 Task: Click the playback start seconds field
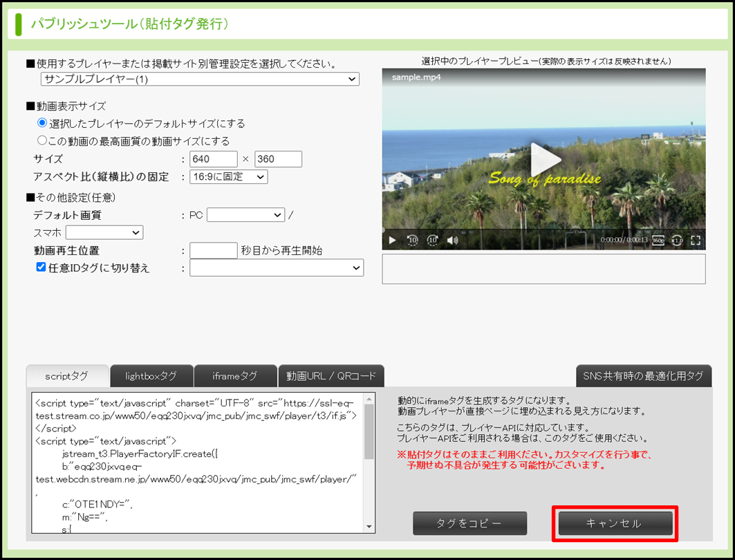click(x=213, y=250)
